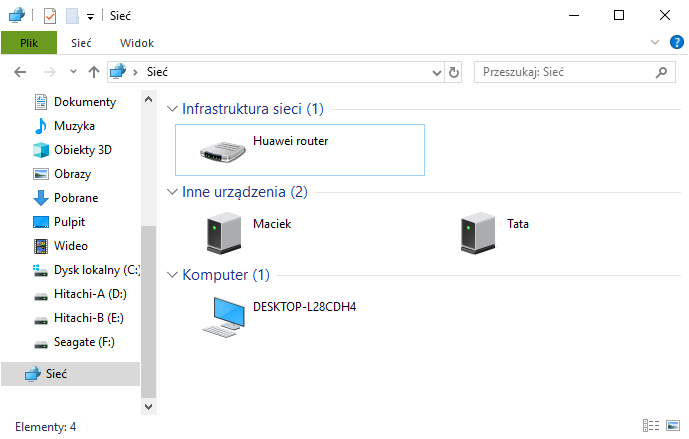Open address bar history dropdown
689x439 pixels.
coord(436,73)
